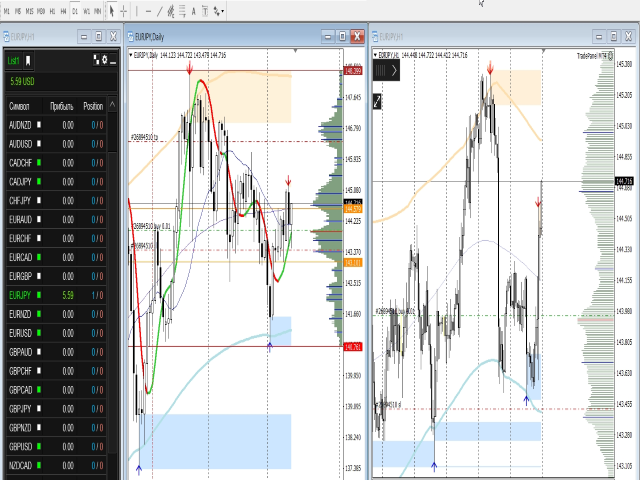This screenshot has height=480, width=640.
Task: Select the GBPNZD row
Action: [x=56, y=428]
